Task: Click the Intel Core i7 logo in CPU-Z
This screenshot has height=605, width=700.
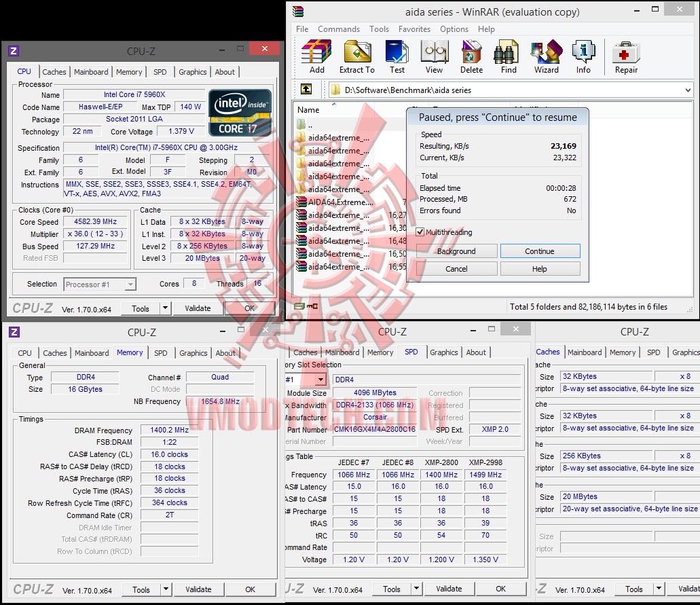Action: [x=240, y=113]
